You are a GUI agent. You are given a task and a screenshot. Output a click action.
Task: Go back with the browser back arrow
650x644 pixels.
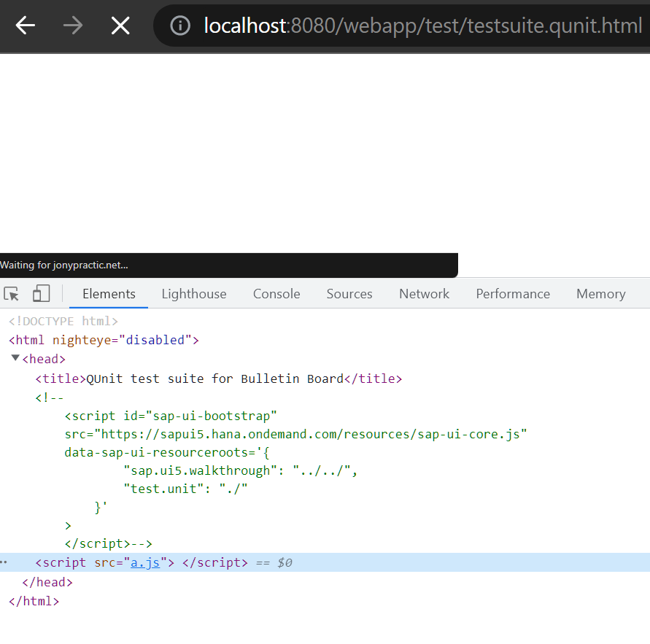(x=26, y=26)
